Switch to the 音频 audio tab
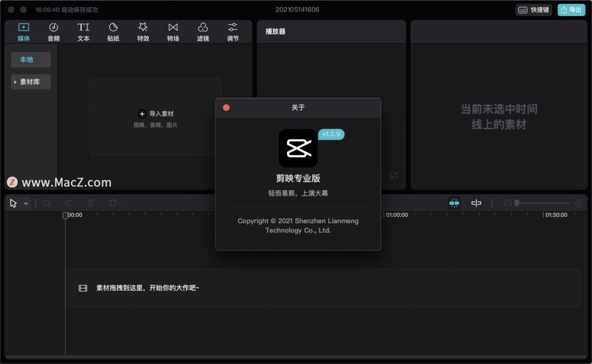 [54, 32]
